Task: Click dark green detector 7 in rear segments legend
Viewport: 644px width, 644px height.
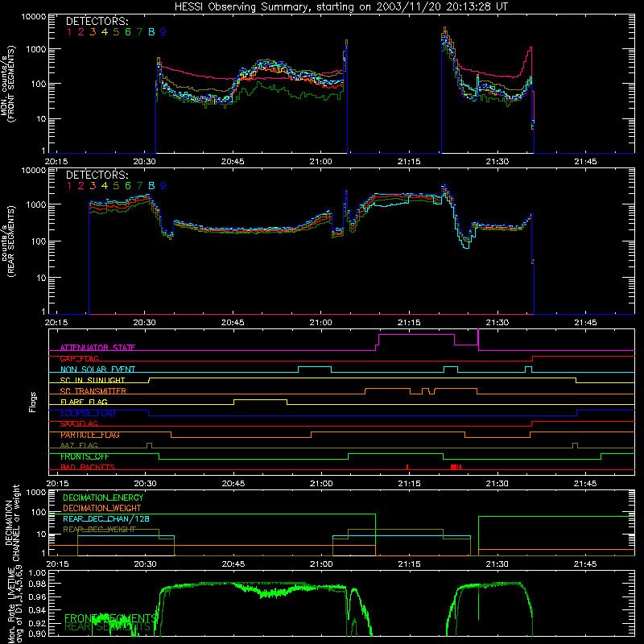Action: [139, 186]
